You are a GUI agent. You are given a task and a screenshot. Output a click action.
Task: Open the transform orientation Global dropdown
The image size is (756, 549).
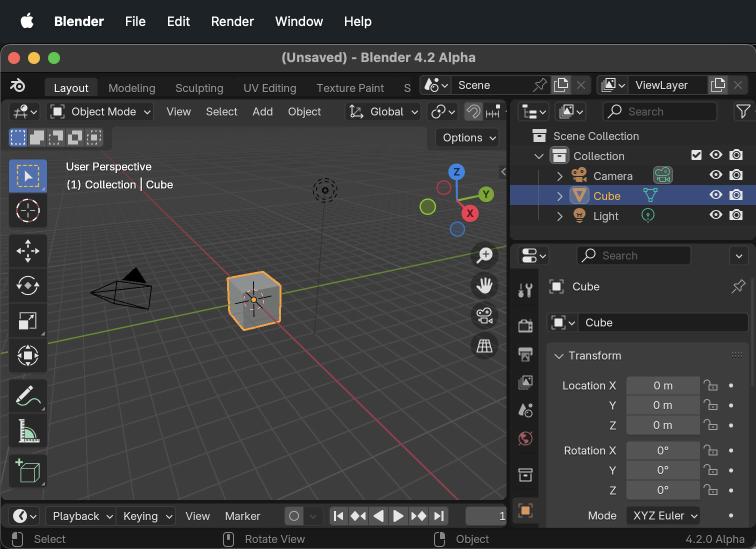pos(382,111)
